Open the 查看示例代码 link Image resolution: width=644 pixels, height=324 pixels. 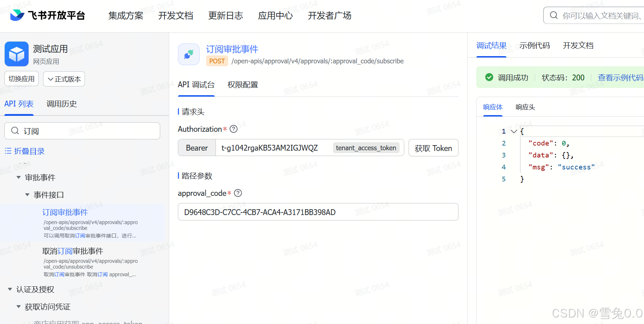pyautogui.click(x=620, y=77)
